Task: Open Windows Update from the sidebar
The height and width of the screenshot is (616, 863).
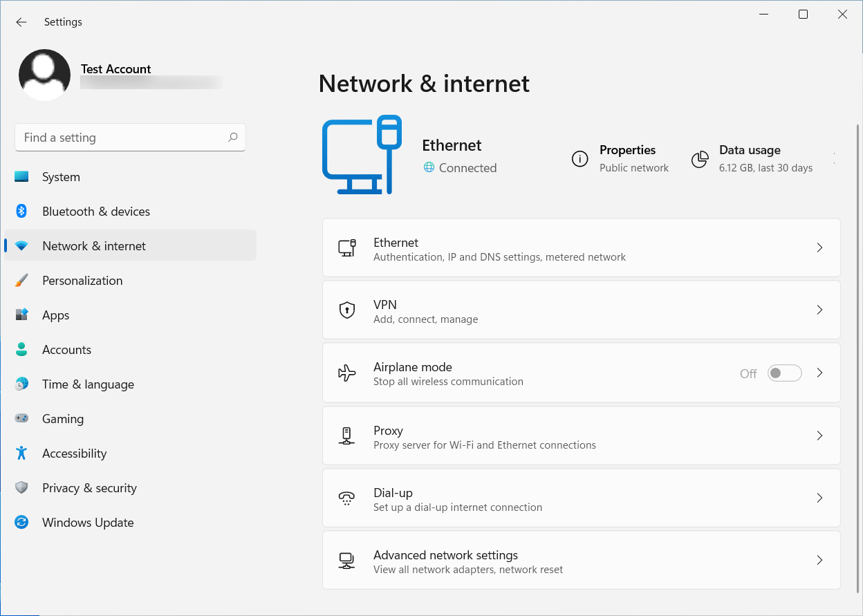Action: point(88,522)
